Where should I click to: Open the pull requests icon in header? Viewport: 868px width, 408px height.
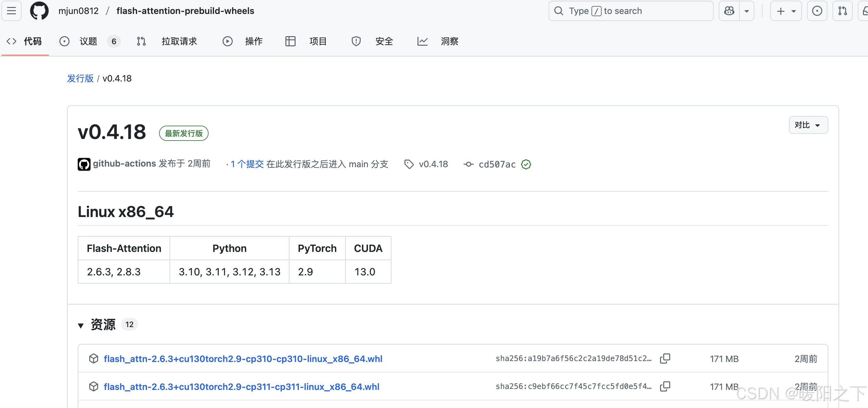point(842,11)
